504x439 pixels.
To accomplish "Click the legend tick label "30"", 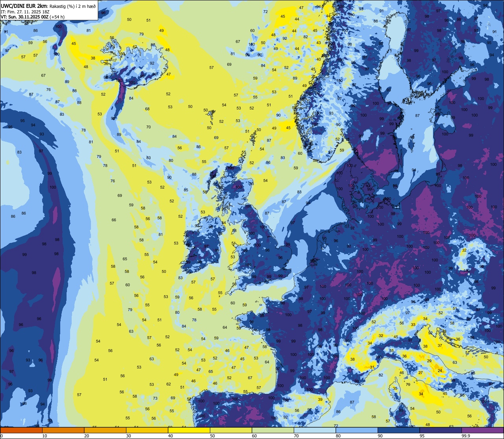I will [x=128, y=436].
